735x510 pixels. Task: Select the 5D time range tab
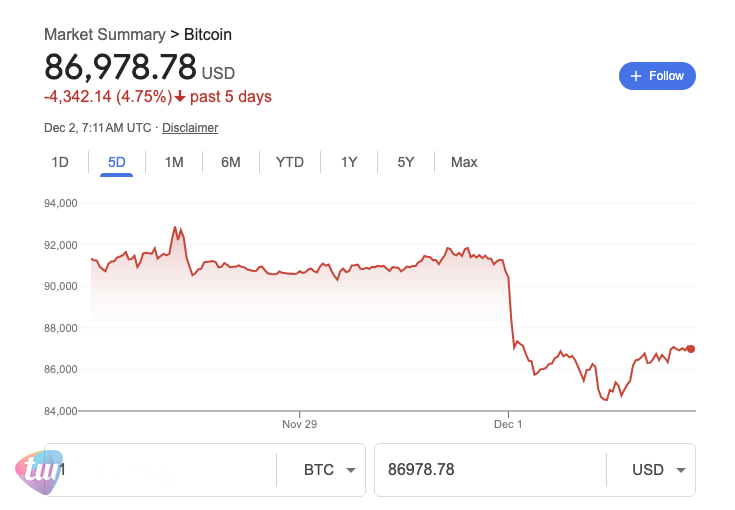pos(116,162)
